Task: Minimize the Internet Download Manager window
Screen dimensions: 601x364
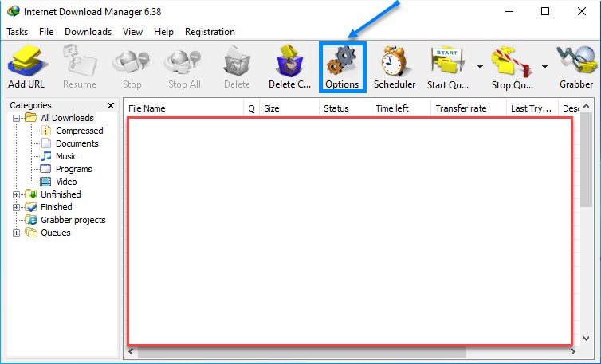Action: pyautogui.click(x=509, y=11)
